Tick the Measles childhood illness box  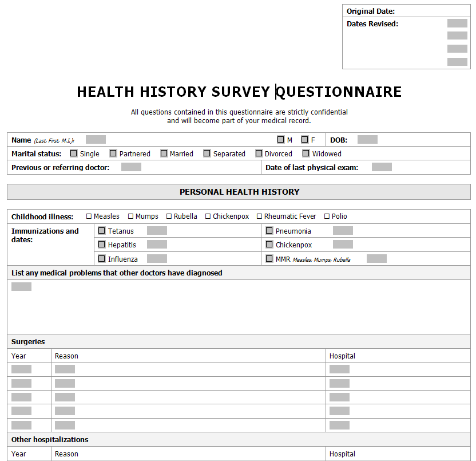click(x=89, y=216)
